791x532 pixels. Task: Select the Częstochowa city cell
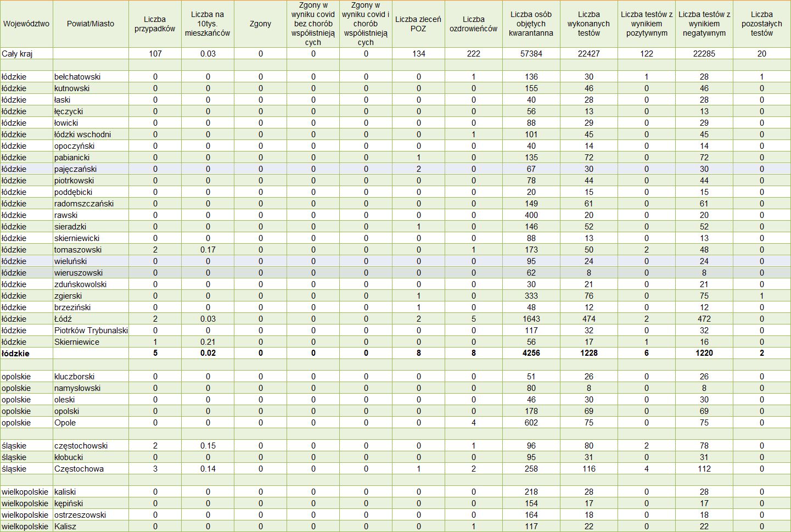91,469
